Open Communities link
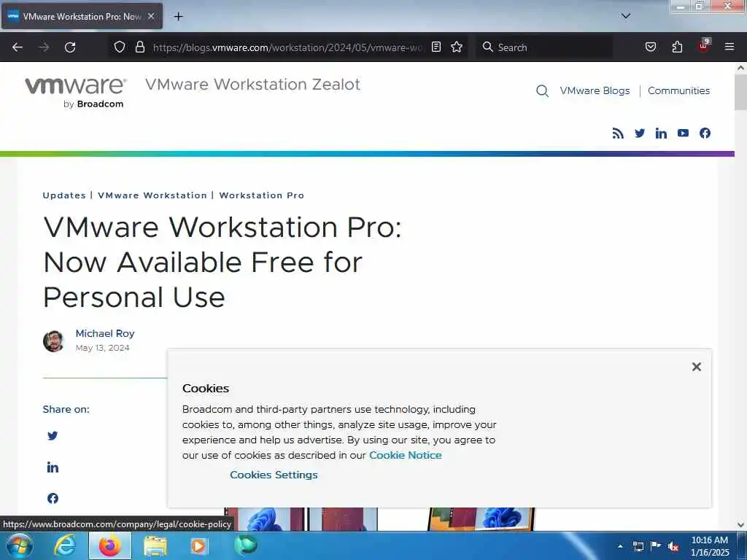The height and width of the screenshot is (560, 747). tap(678, 90)
